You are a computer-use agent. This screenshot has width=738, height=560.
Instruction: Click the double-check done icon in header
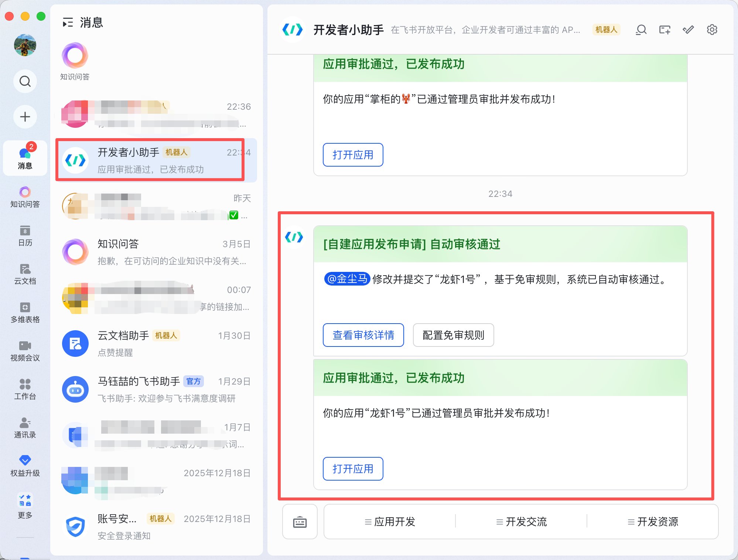coord(689,30)
